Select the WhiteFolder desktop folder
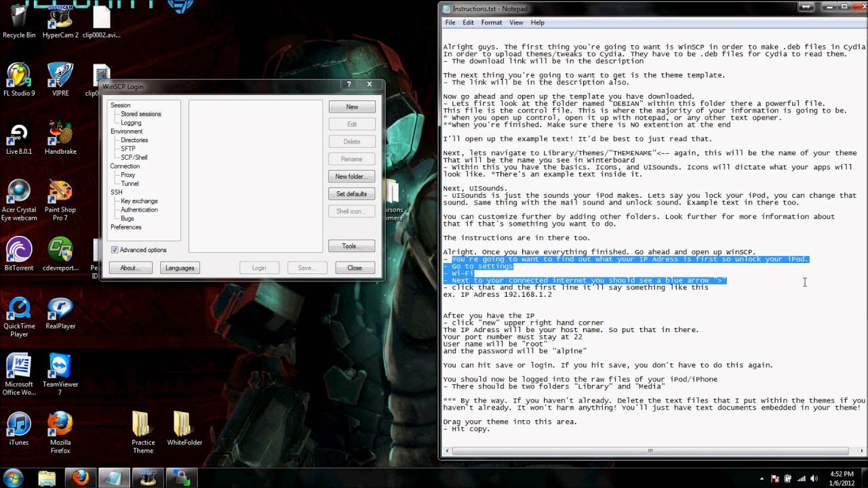Image resolution: width=868 pixels, height=488 pixels. [184, 429]
